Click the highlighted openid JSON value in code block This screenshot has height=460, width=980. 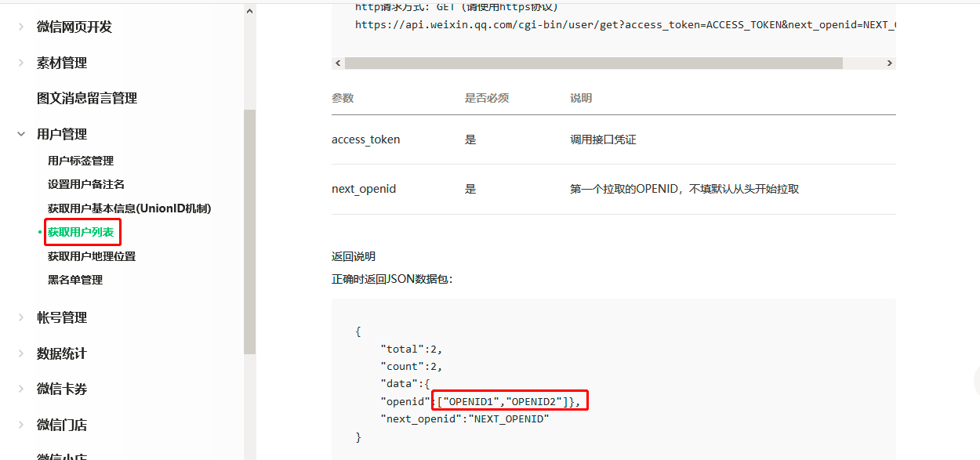[x=510, y=400]
